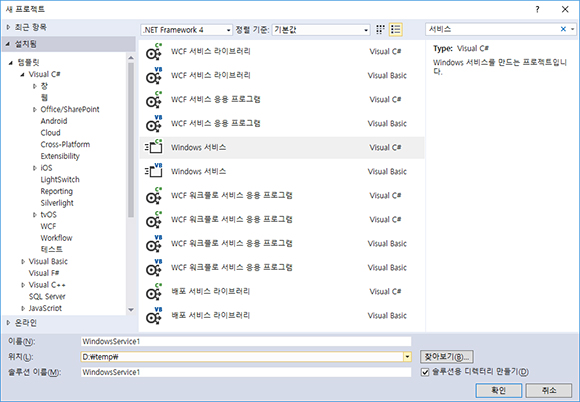Select Silverlight category

pos(57,203)
